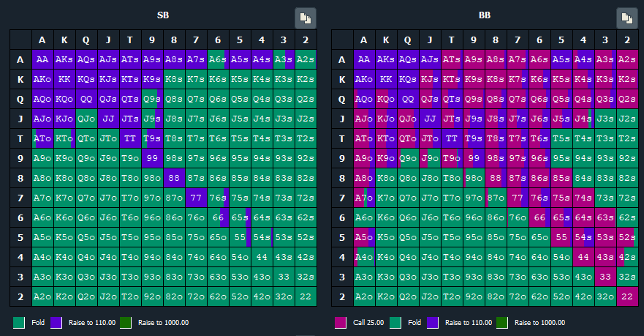This screenshot has width=644, height=336.
Task: Click the BB Raise to 1000.00 dark green swatch
Action: coord(502,323)
